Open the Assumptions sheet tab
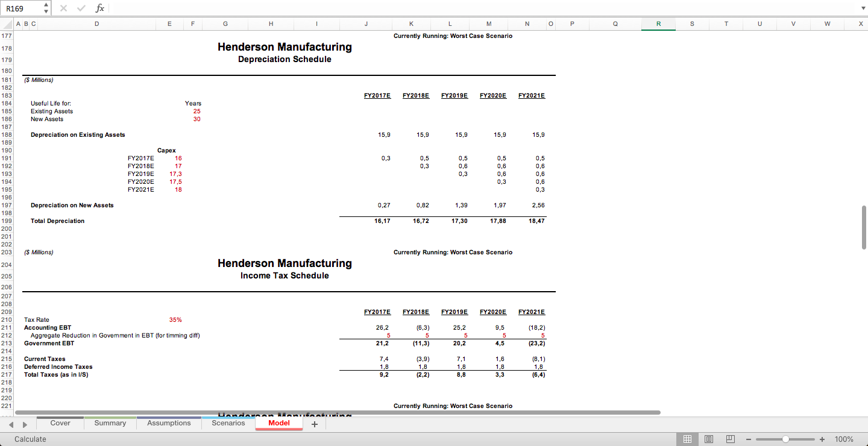The image size is (868, 446). click(x=169, y=423)
